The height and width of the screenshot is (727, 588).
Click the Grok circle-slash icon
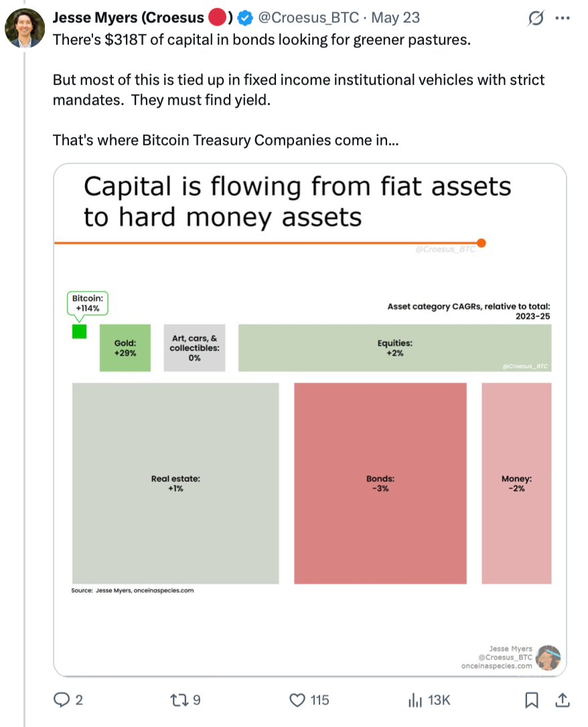[x=536, y=19]
